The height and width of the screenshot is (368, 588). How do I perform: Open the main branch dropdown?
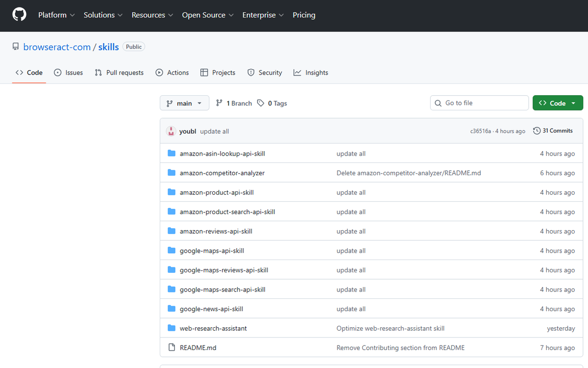(x=184, y=103)
